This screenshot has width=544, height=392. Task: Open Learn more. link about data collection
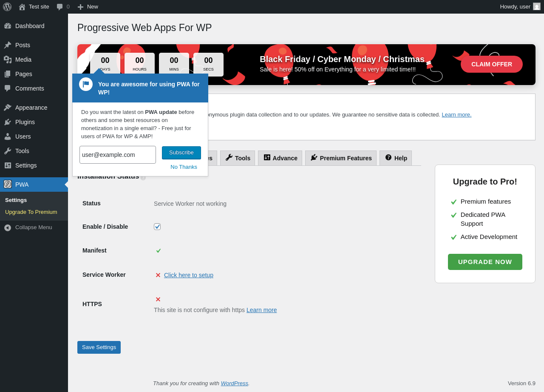point(456,114)
